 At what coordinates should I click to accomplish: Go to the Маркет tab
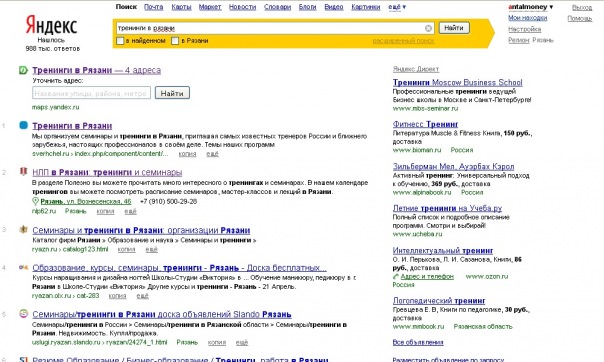pos(210,7)
